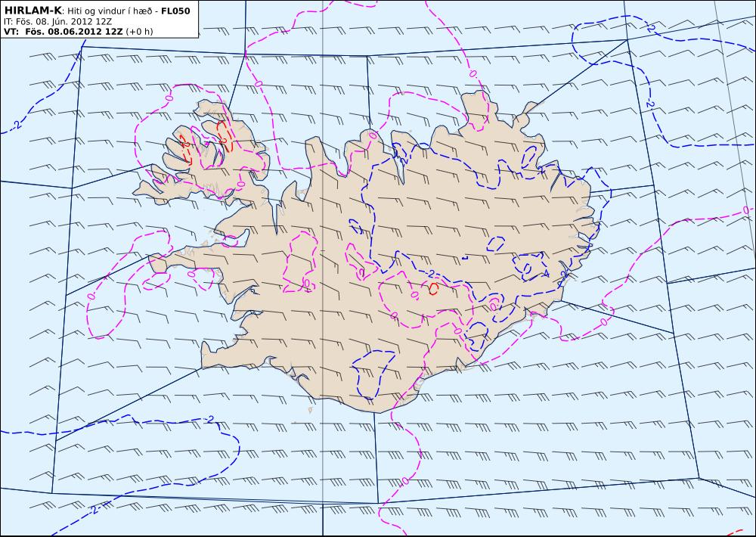Click the (+0 h) forecast offset text
This screenshot has height=537, width=756.
click(x=139, y=32)
